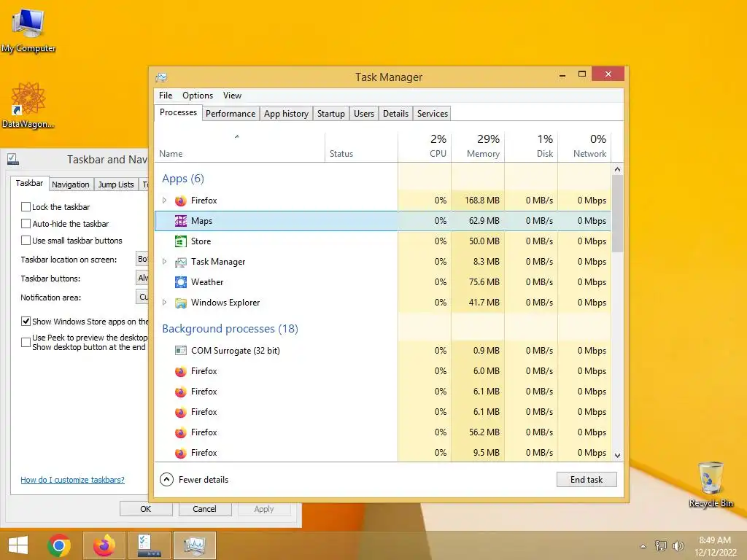Viewport: 747px width, 560px height.
Task: Click the Taskbar properties window icon
Action: click(x=13, y=159)
